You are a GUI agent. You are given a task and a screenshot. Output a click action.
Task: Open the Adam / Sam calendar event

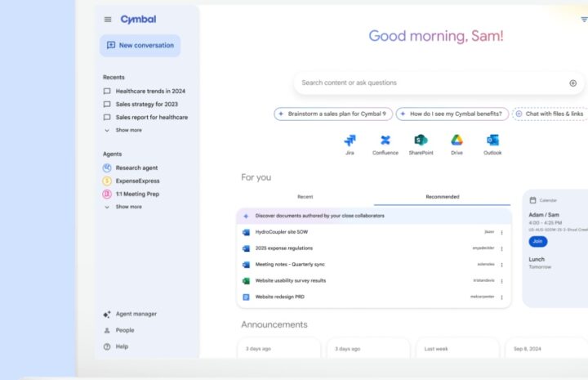pyautogui.click(x=544, y=215)
